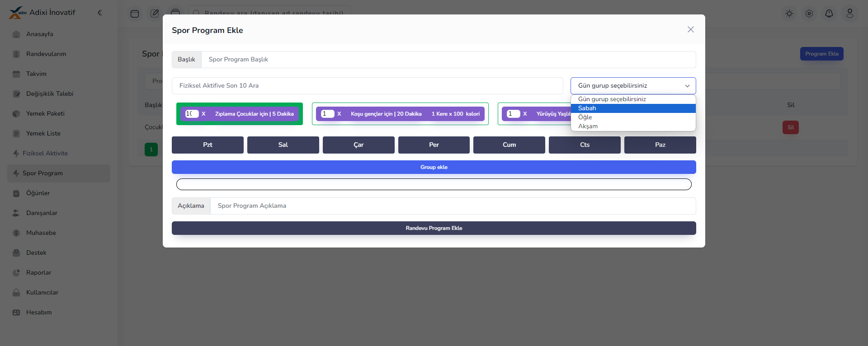Open the Gün gurup seçebilirsiniz dropdown
Image resolution: width=868 pixels, height=346 pixels.
tap(633, 86)
